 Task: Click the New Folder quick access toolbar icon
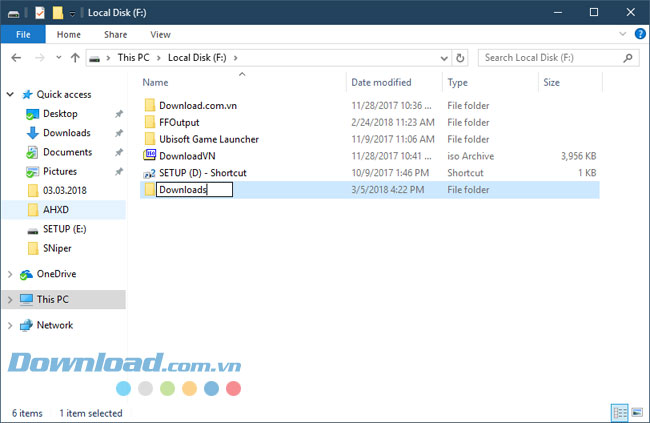[58, 13]
